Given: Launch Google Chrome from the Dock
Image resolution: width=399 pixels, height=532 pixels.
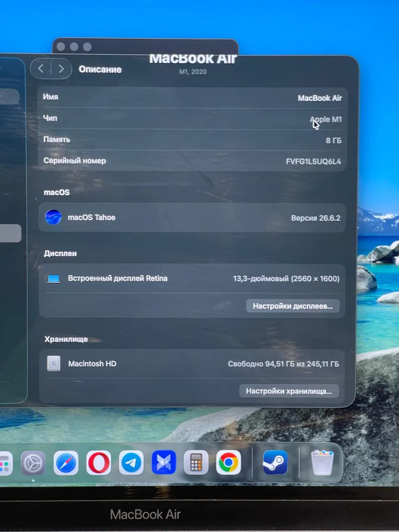Looking at the screenshot, I should coord(229,463).
